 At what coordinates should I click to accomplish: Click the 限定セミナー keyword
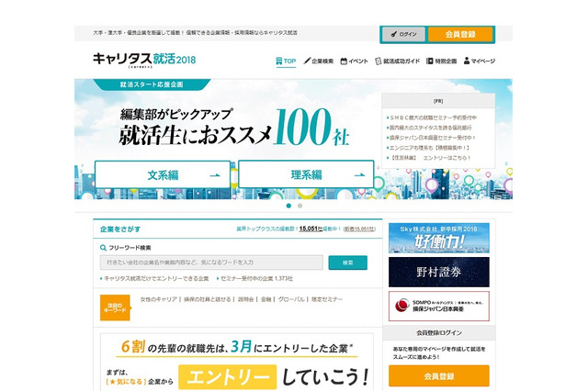(327, 299)
